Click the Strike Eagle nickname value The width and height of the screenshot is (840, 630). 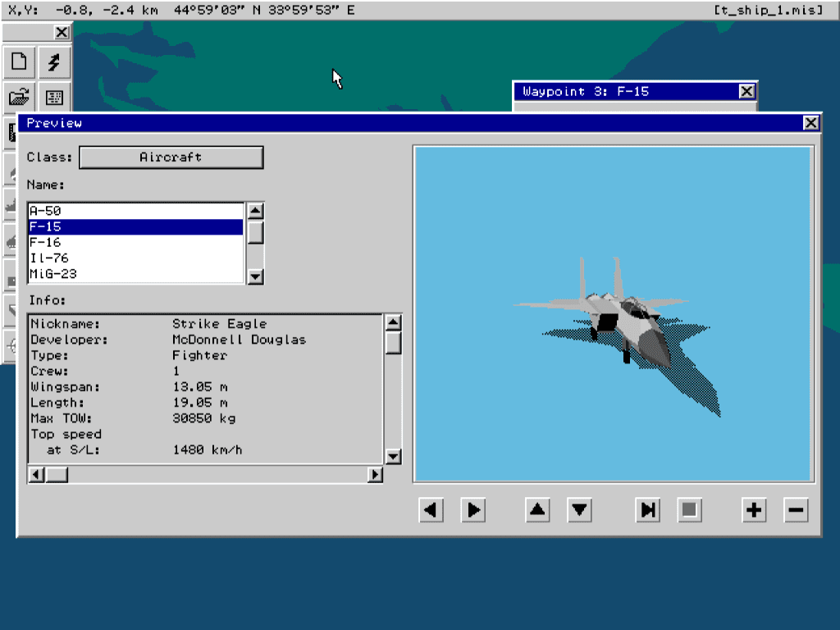pyautogui.click(x=219, y=324)
